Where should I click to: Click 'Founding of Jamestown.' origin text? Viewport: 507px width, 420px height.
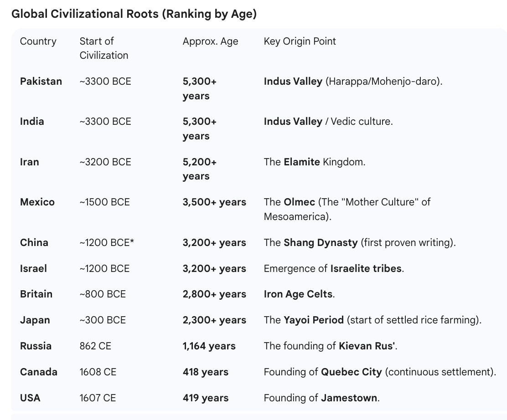click(322, 398)
